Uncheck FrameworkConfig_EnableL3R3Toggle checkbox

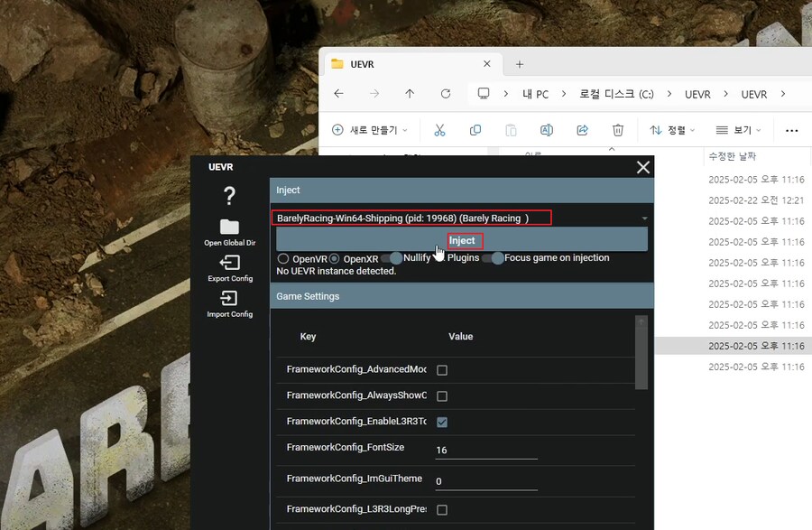[442, 422]
